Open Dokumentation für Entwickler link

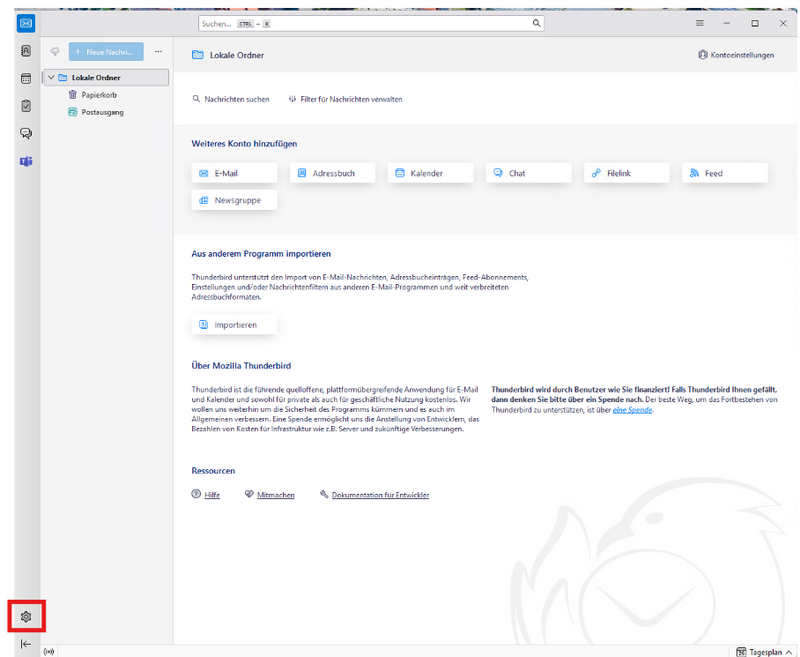click(x=380, y=495)
